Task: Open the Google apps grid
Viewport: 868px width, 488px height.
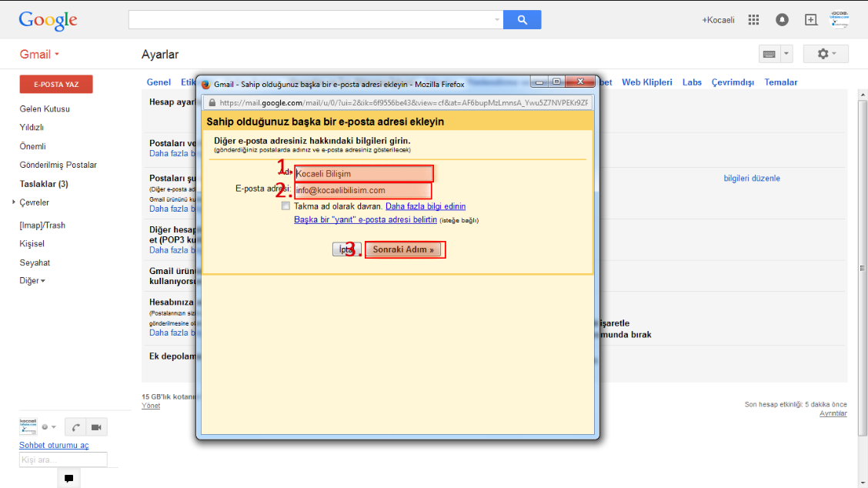Action: 753,20
